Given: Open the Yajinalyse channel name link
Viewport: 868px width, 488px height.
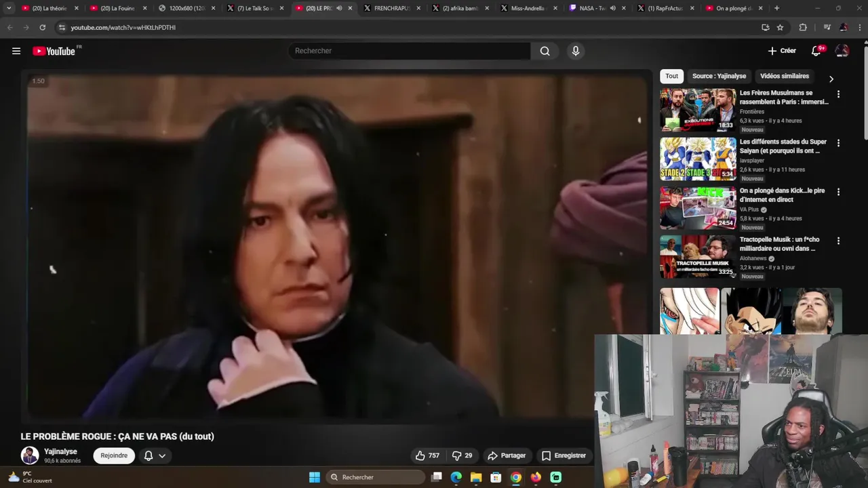Looking at the screenshot, I should click(60, 451).
